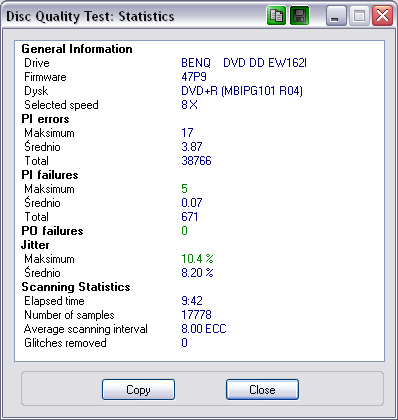This screenshot has height=420, width=398.
Task: Click the selected speed value 8 X
Action: pyautogui.click(x=189, y=105)
